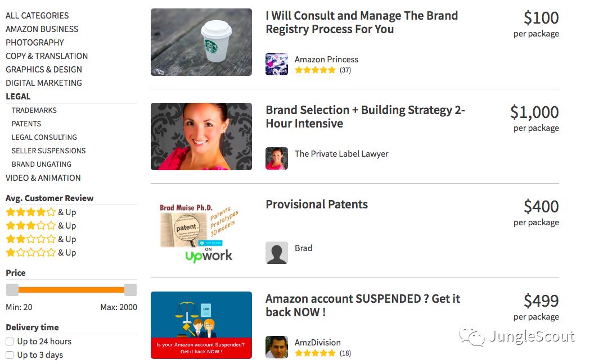The image size is (594, 364).
Task: Open Amazon Princess seller avatar
Action: [x=276, y=64]
